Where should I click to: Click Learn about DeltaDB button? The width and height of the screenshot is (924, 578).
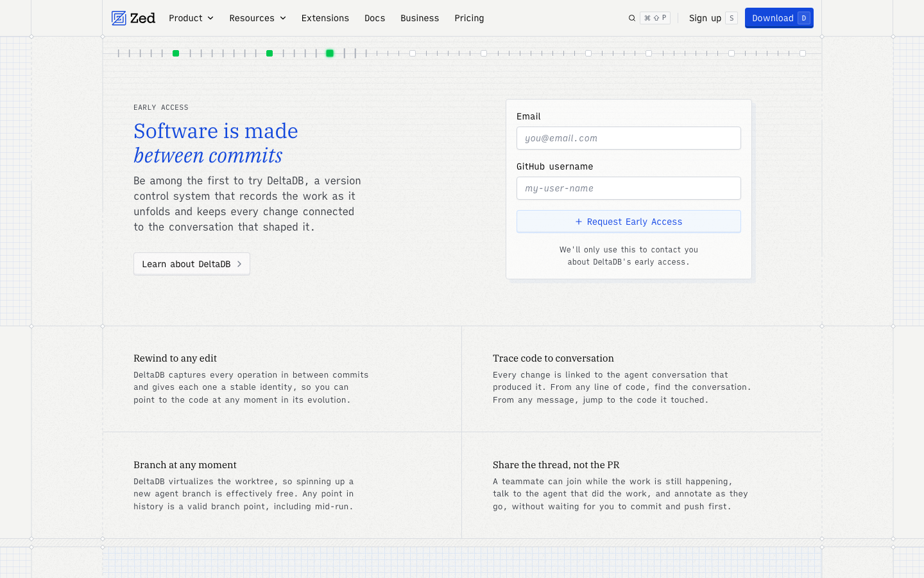192,264
